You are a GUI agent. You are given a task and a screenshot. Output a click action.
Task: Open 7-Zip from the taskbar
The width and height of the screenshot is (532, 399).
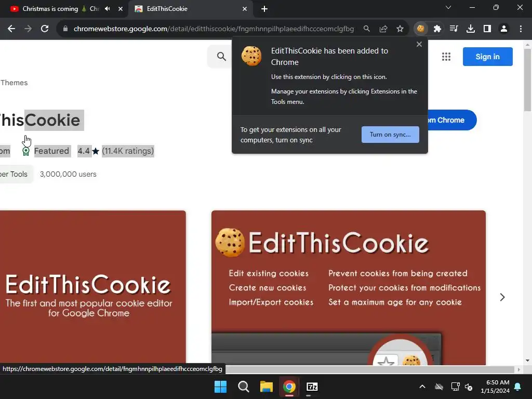(x=312, y=387)
